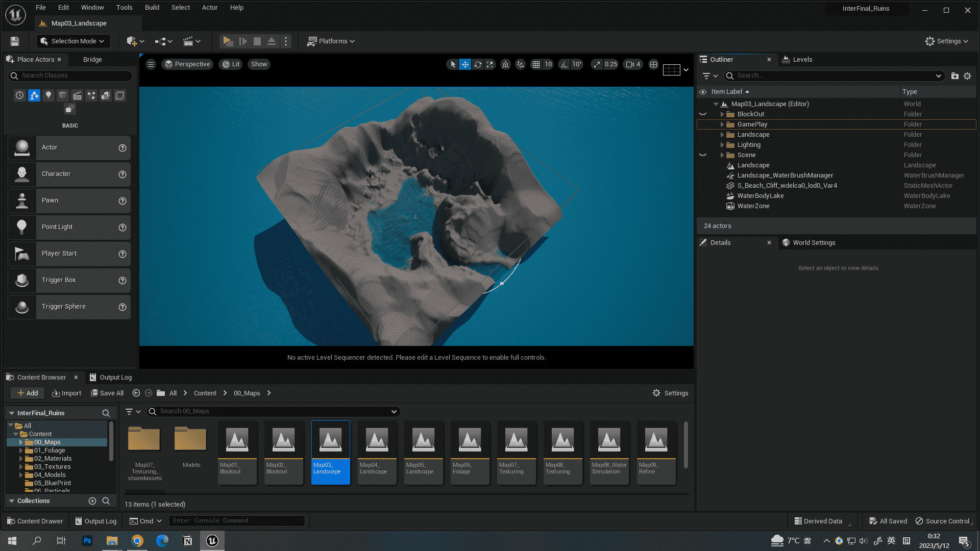Open the Platforms dropdown menu
980x551 pixels.
[x=332, y=41]
